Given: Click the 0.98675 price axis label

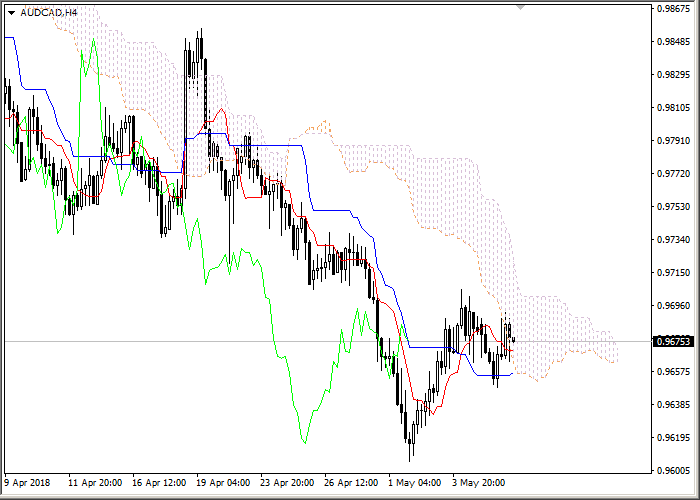Looking at the screenshot, I should tap(673, 10).
